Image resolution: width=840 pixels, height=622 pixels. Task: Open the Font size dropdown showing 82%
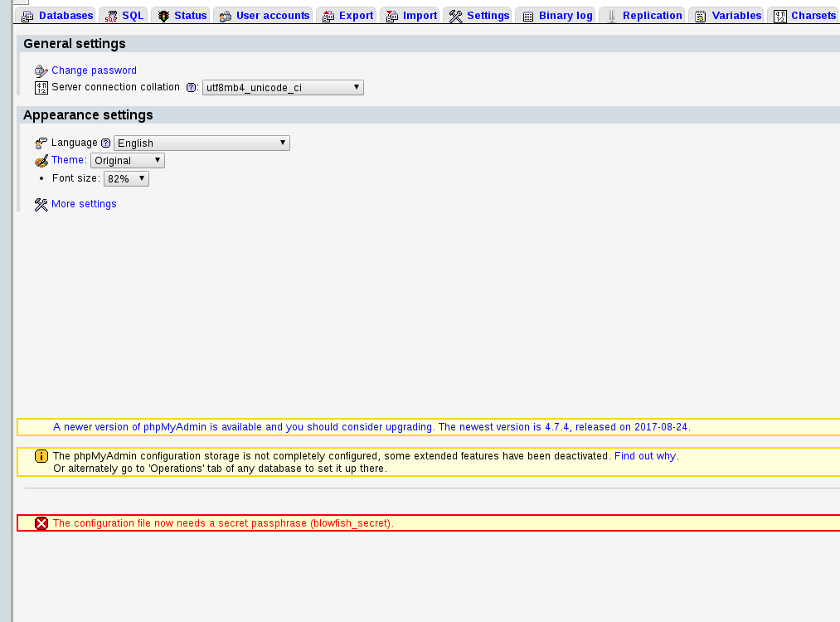(x=126, y=178)
